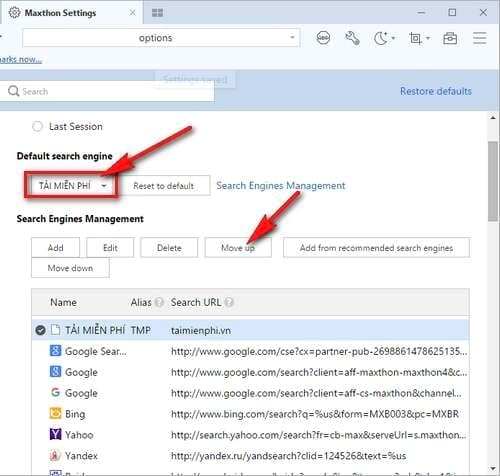The image size is (500, 476).
Task: Click the Delete button
Action: pos(169,248)
